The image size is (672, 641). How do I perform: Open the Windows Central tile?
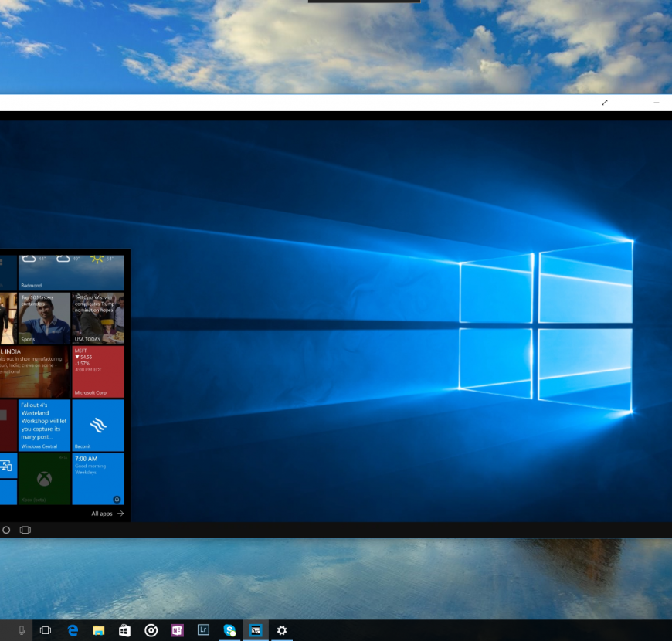pos(44,425)
